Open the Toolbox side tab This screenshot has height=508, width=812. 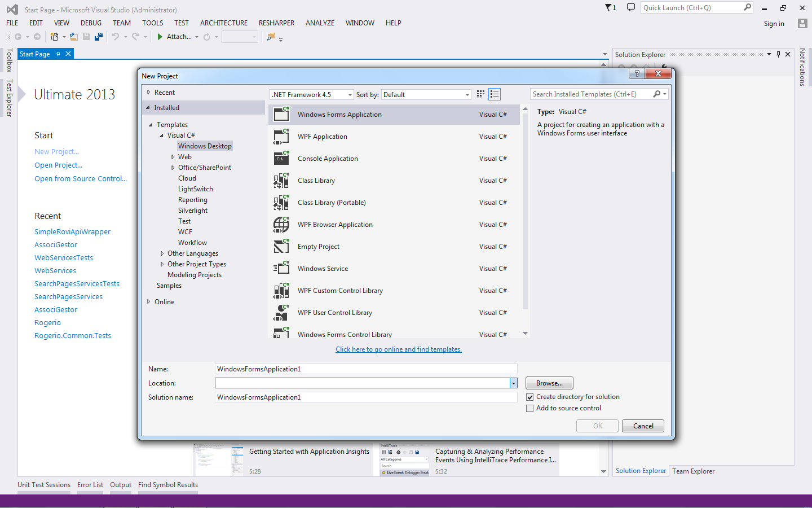coord(9,60)
